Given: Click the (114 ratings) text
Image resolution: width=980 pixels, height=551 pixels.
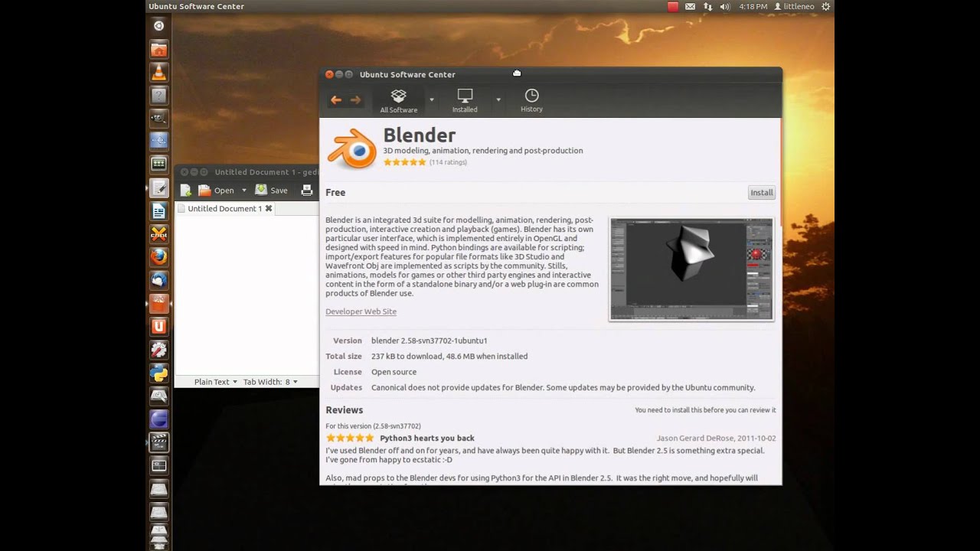Looking at the screenshot, I should [448, 162].
